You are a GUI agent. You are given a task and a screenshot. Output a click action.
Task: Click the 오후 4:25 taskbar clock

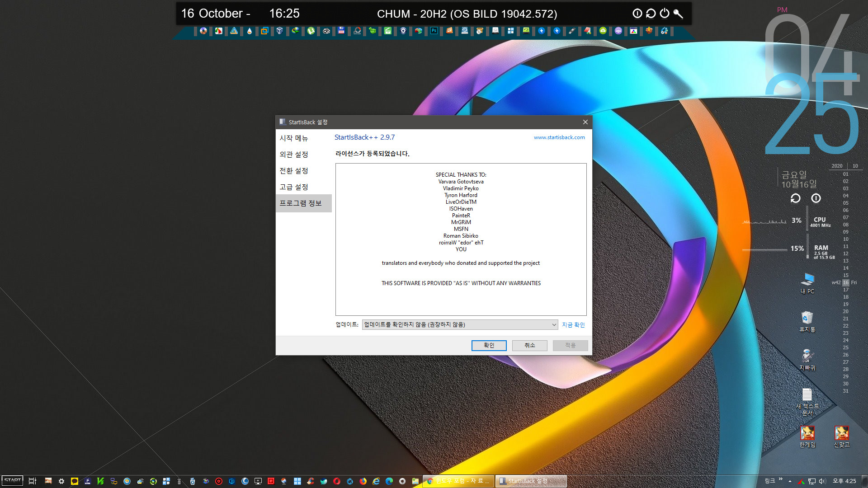844,481
